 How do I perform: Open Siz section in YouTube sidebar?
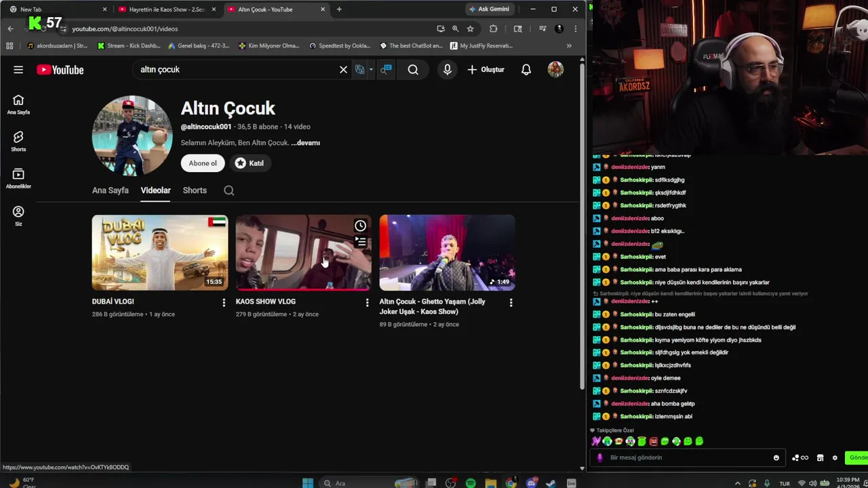18,216
